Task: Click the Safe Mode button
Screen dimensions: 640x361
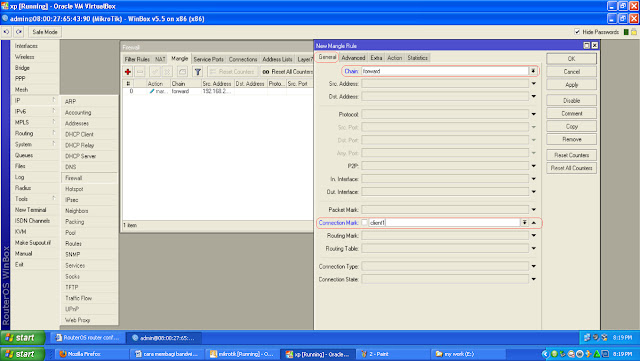Action: click(45, 32)
